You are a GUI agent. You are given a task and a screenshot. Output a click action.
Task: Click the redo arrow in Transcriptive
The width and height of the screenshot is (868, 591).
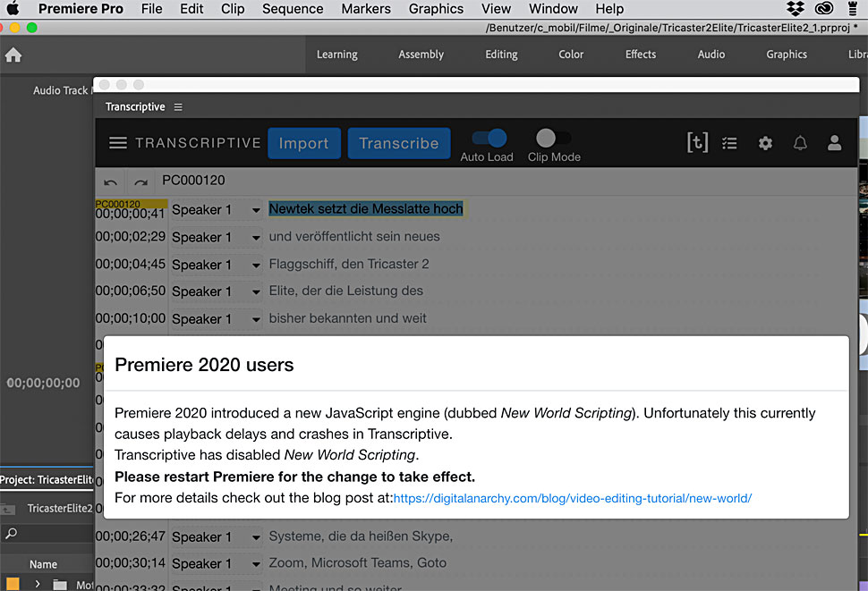click(141, 182)
